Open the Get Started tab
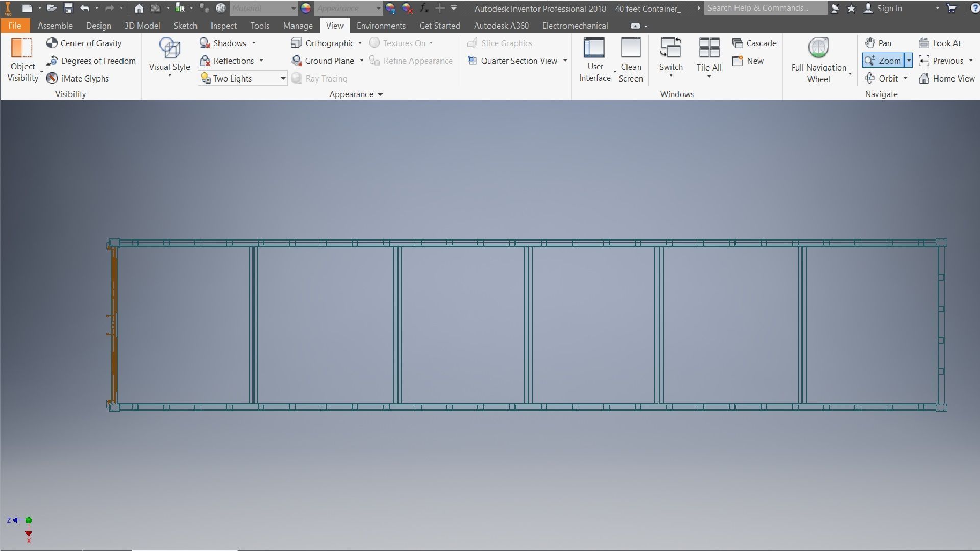Viewport: 980px width, 551px height. coord(439,26)
